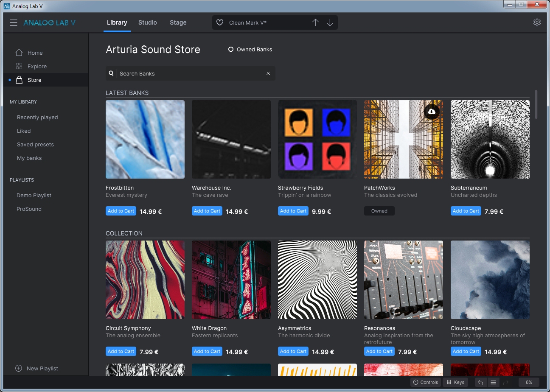Add Strawberry Fields to cart
Image resolution: width=550 pixels, height=392 pixels.
tap(293, 211)
